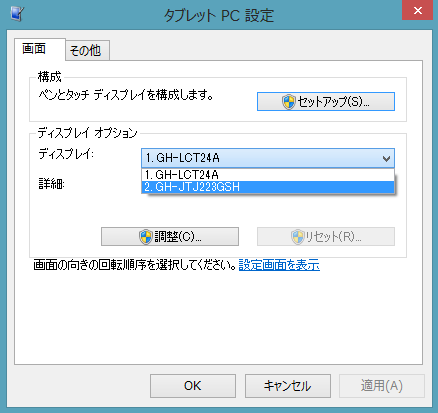Open the その他 tab
This screenshot has height=413, width=438.
(x=87, y=51)
